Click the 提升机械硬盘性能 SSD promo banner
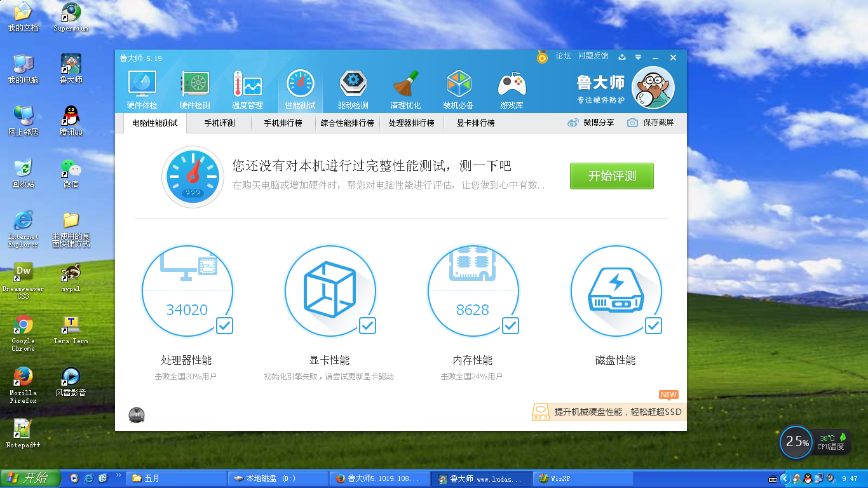The height and width of the screenshot is (488, 868). coord(609,412)
